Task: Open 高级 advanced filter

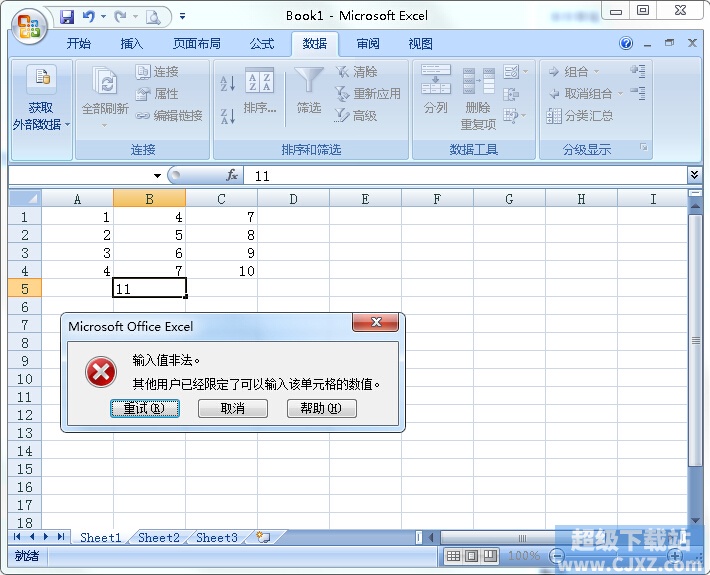Action: (x=356, y=116)
